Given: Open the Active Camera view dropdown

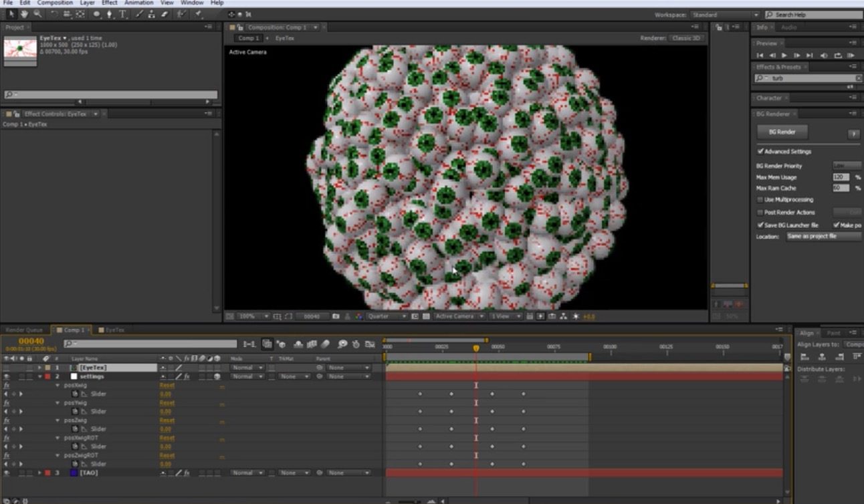Looking at the screenshot, I should click(x=459, y=316).
